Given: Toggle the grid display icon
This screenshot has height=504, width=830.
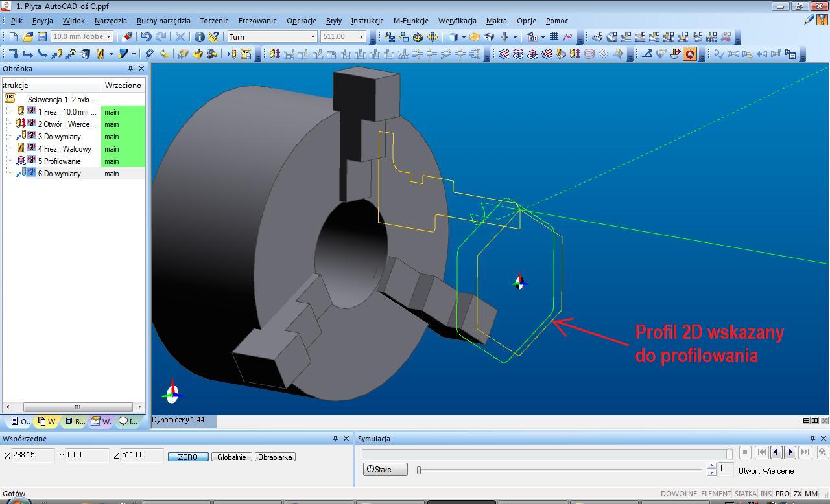Looking at the screenshot, I should tap(553, 36).
